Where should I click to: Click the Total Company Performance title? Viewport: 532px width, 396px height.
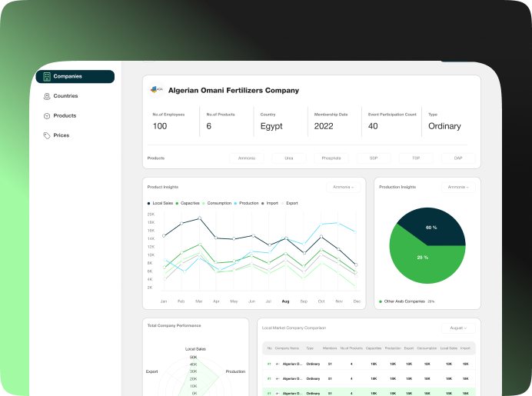[x=174, y=325]
